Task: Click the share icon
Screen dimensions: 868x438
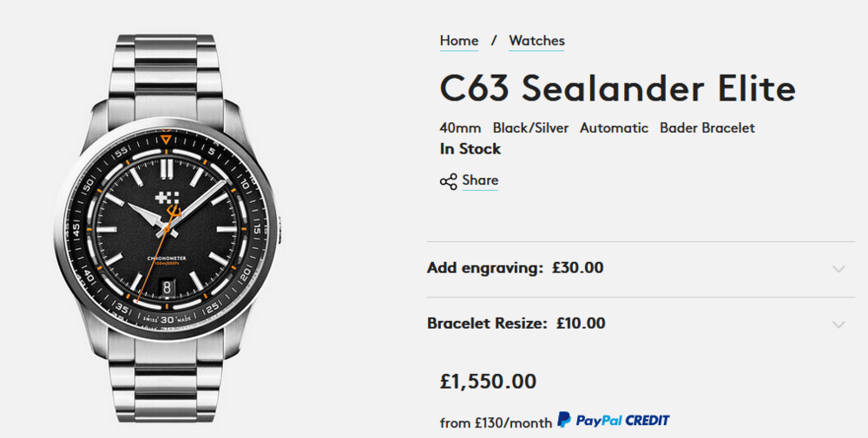Action: pos(448,181)
